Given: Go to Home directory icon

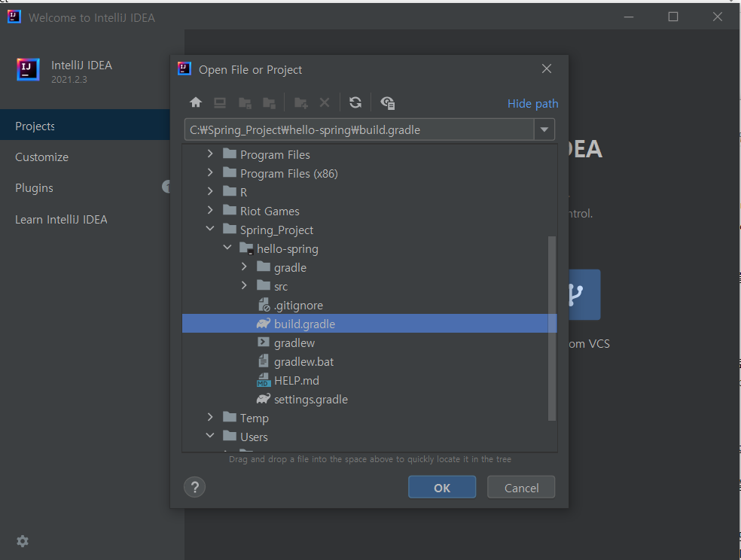Looking at the screenshot, I should [196, 102].
